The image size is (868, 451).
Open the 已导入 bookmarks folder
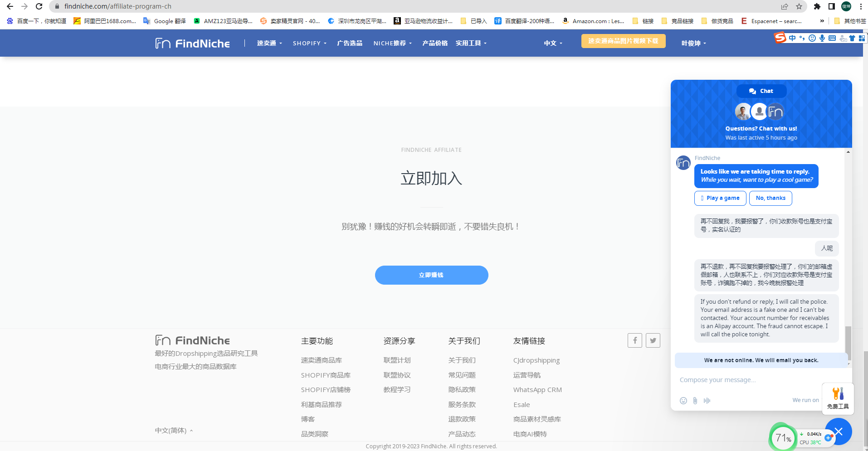473,21
